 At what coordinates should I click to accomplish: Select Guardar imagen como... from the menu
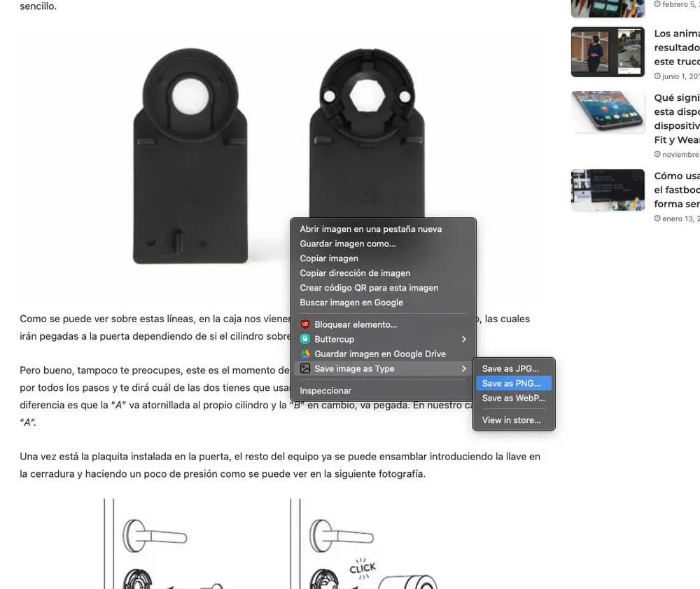tap(347, 244)
